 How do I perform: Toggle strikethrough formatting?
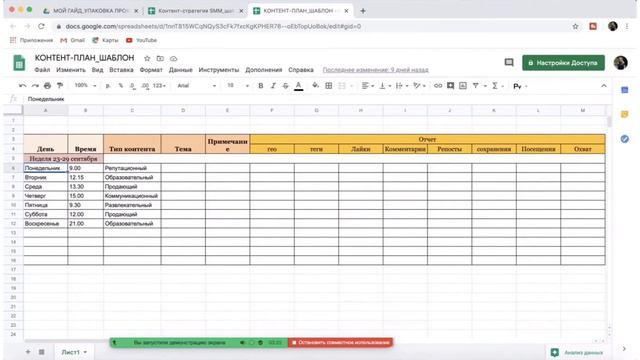pos(286,86)
